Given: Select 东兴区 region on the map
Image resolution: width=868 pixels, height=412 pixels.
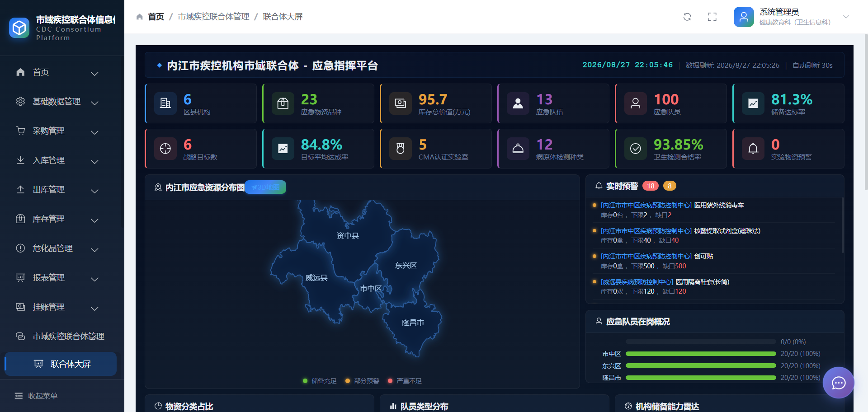Looking at the screenshot, I should (x=406, y=265).
